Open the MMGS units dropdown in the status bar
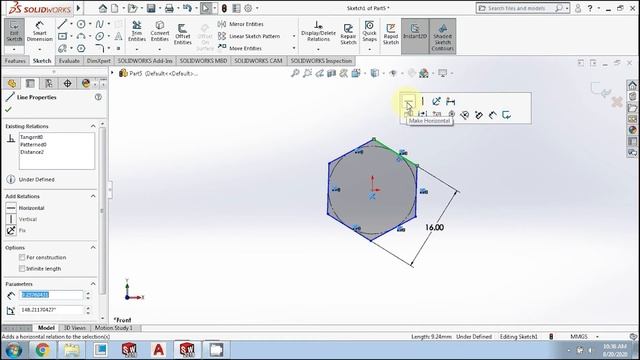Screen dimensions: 640x360 click(x=597, y=337)
